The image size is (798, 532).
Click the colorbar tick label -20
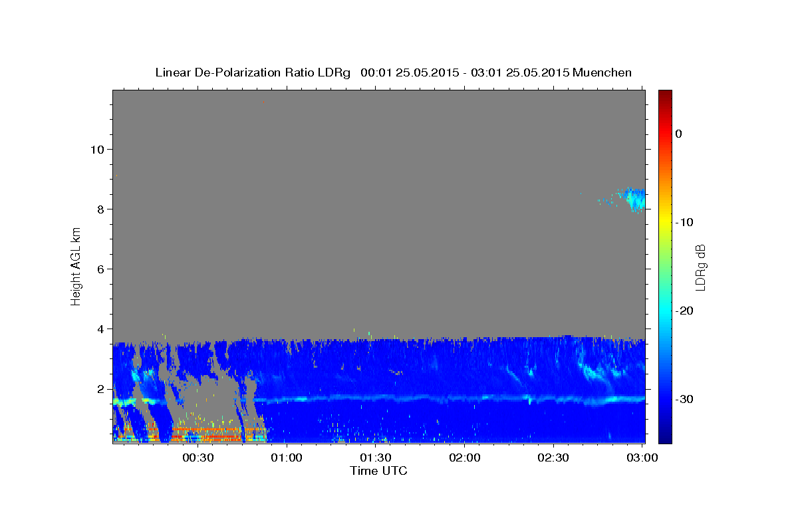click(684, 311)
